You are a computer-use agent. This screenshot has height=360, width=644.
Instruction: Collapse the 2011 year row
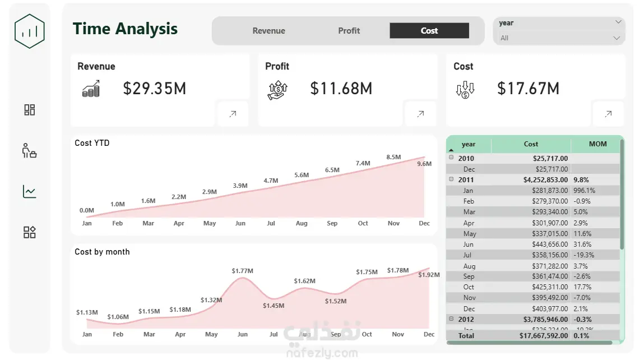[x=451, y=179]
